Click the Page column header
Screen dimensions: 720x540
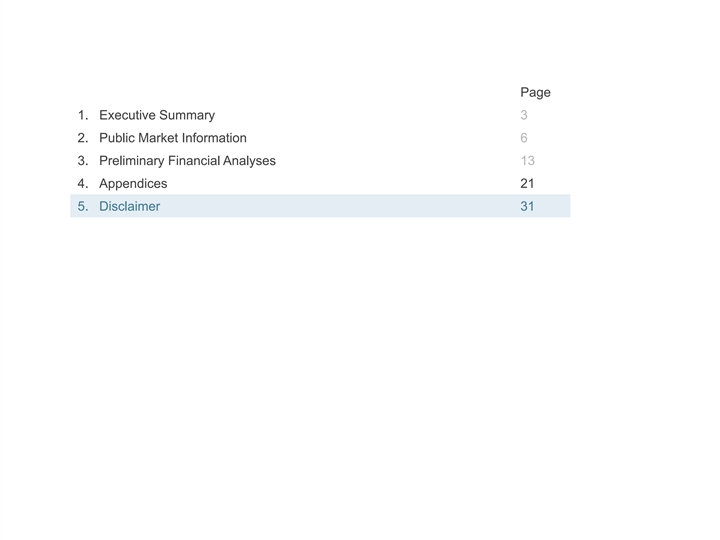point(535,92)
